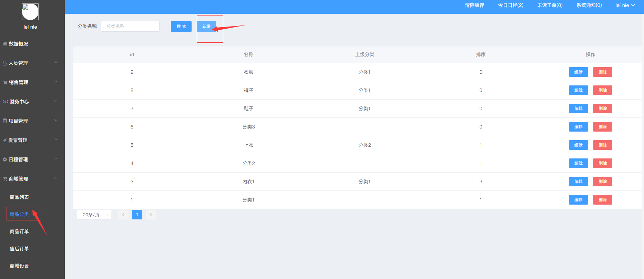The height and width of the screenshot is (279, 644).
Task: Expand the 项目管理 menu chevron
Action: point(56,120)
